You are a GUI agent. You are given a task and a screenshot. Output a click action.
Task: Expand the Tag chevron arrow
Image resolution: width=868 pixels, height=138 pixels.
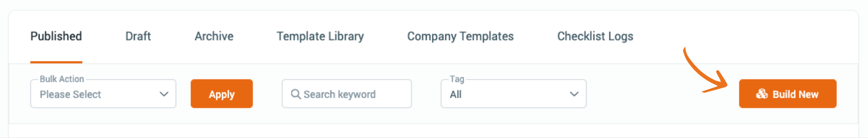[x=574, y=94]
